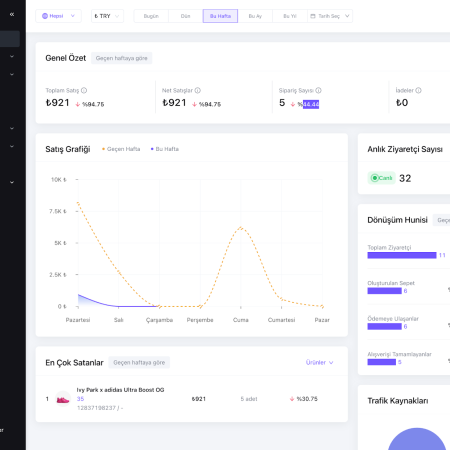Toggle the Geçen Hafta chart legend series
Image resolution: width=450 pixels, height=450 pixels.
point(121,149)
